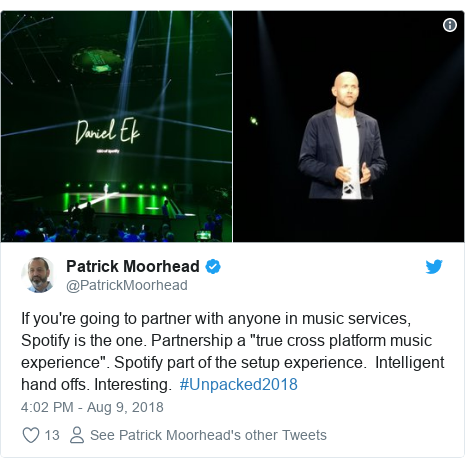
Task: Follow the #Unpacked2018 hashtag link
Action: click(238, 384)
